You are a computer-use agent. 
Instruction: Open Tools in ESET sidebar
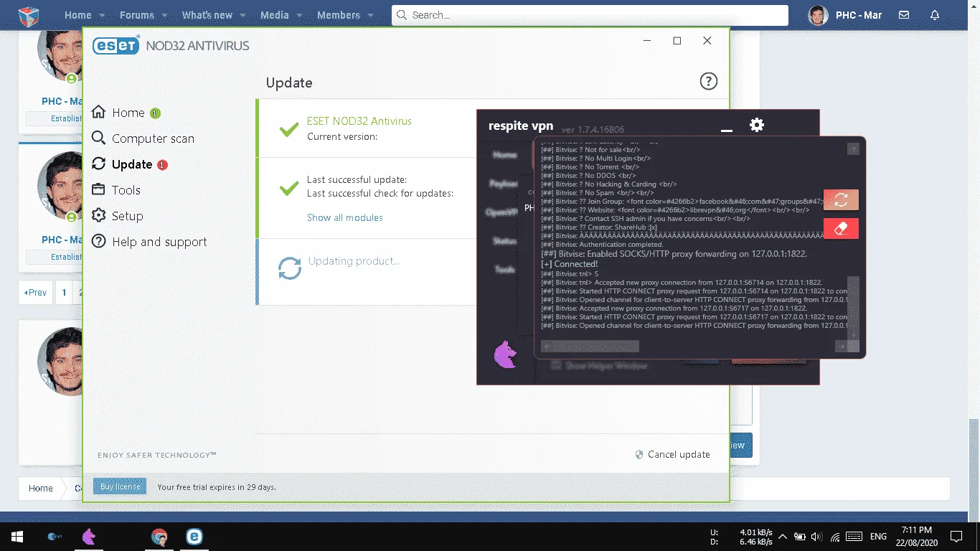[x=116, y=190]
